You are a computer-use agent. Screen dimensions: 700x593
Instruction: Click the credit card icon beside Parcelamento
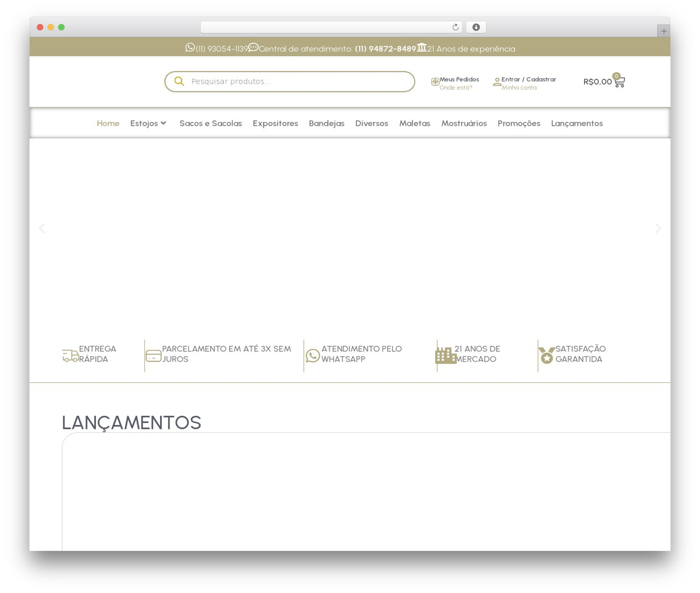[x=154, y=356]
